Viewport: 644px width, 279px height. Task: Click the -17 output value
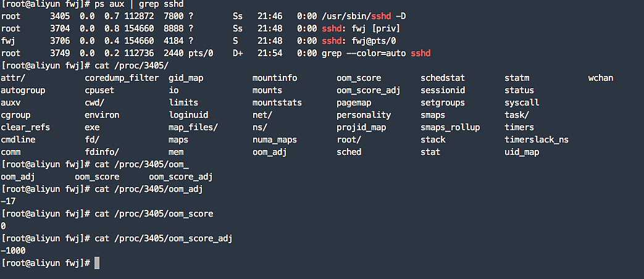coord(9,201)
